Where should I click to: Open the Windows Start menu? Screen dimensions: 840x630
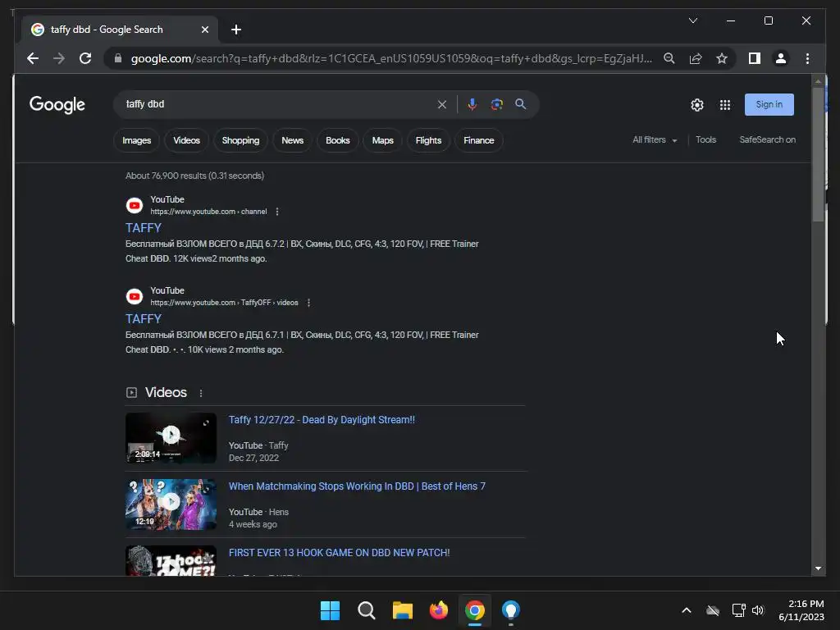330,610
